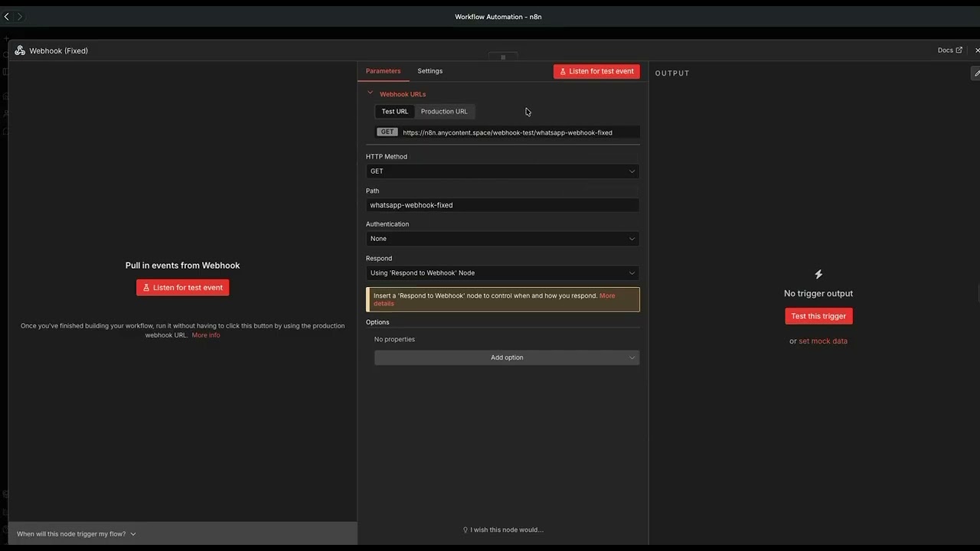Open the Respond dropdown
The image size is (980, 551).
(x=502, y=273)
